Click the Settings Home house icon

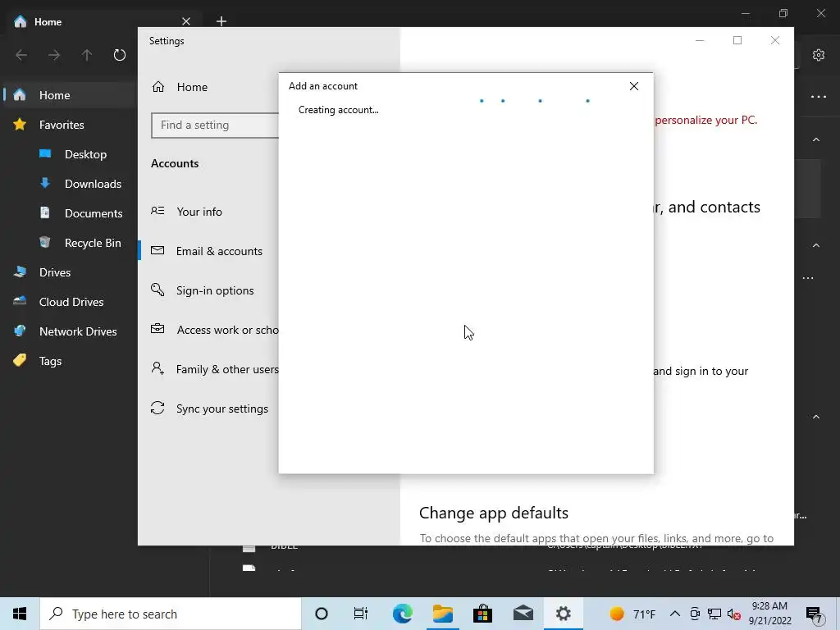point(158,86)
